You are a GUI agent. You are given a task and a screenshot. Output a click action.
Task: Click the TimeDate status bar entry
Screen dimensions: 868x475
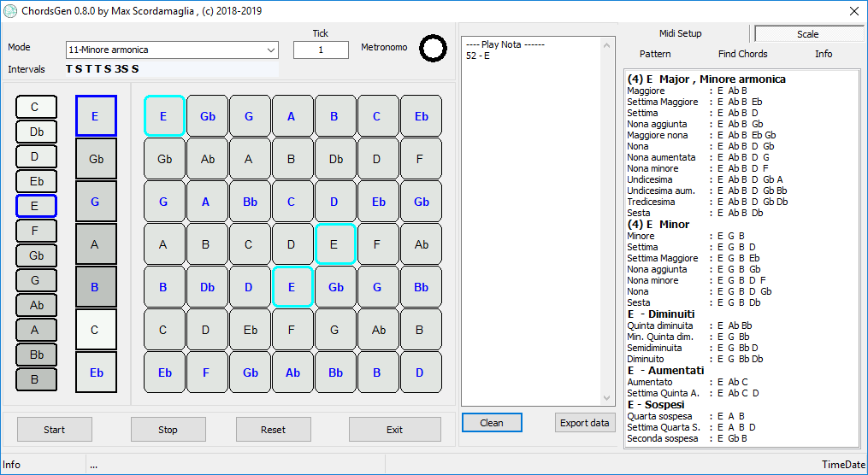[844, 465]
